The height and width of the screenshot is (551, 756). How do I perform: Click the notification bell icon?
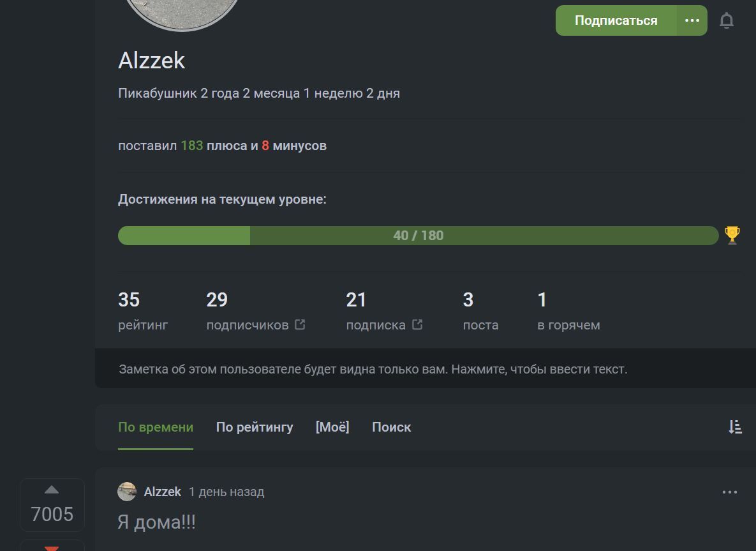pos(726,20)
